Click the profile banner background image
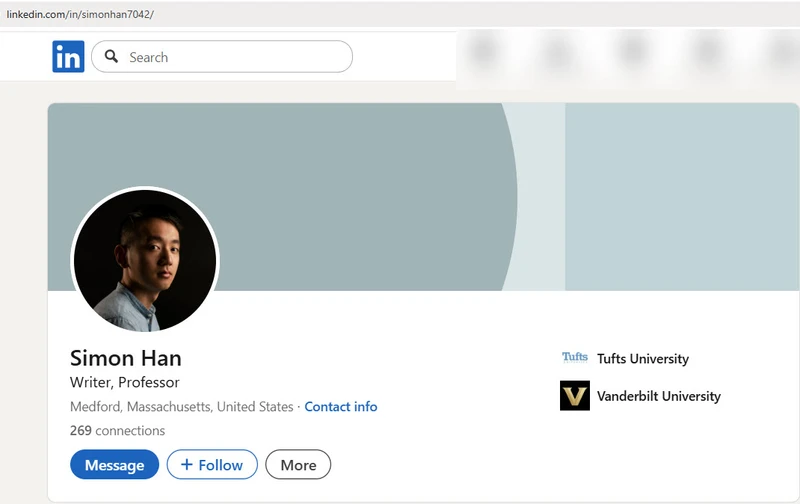Screen dimensions: 800x504 [423, 197]
